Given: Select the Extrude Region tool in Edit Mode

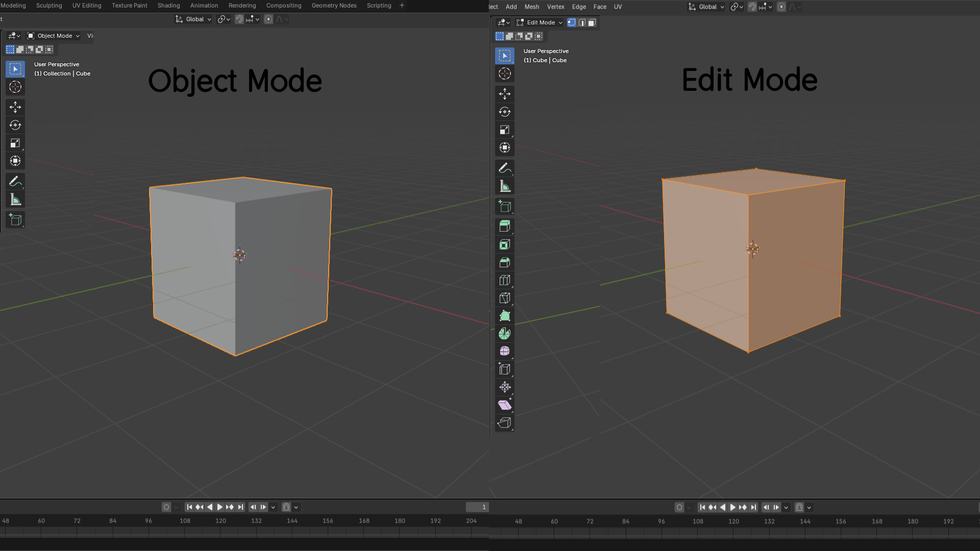Looking at the screenshot, I should pyautogui.click(x=504, y=226).
